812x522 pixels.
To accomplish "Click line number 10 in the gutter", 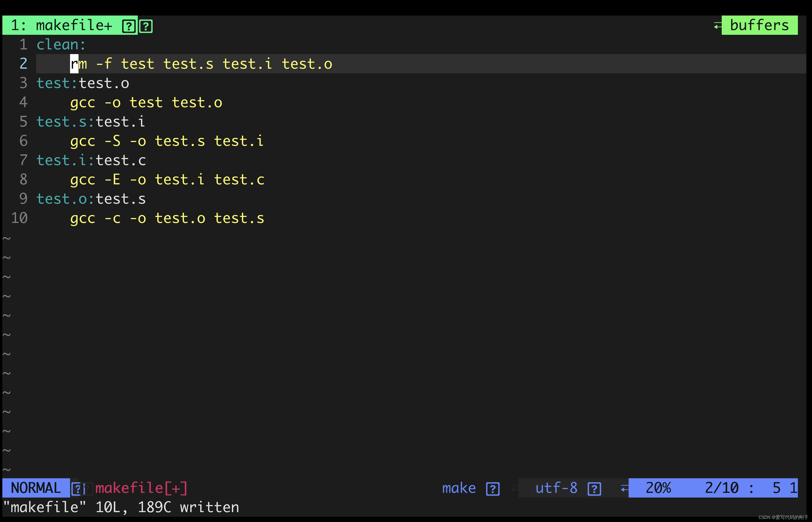I will 19,218.
